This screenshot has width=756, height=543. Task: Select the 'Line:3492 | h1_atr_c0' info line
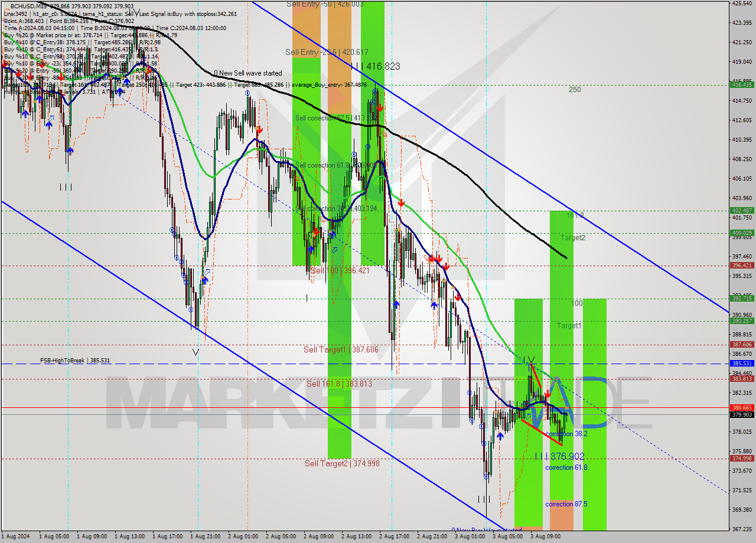coord(120,14)
